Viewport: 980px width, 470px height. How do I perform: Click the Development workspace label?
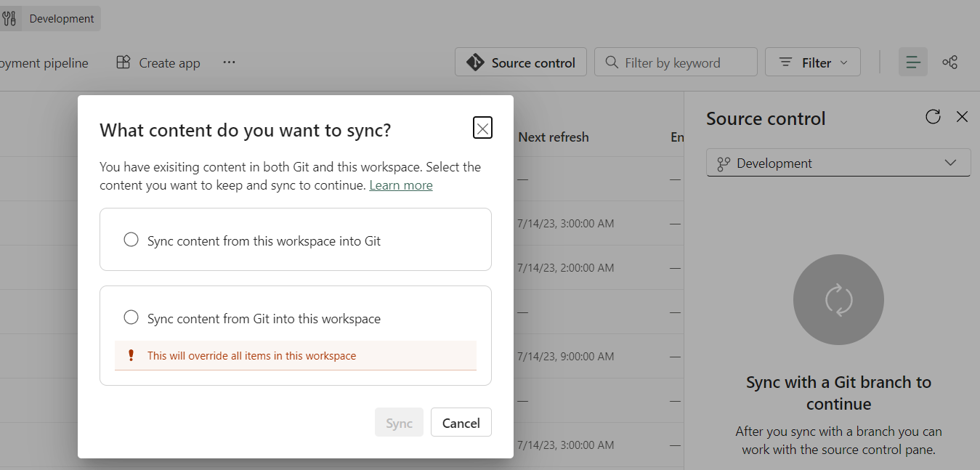62,19
